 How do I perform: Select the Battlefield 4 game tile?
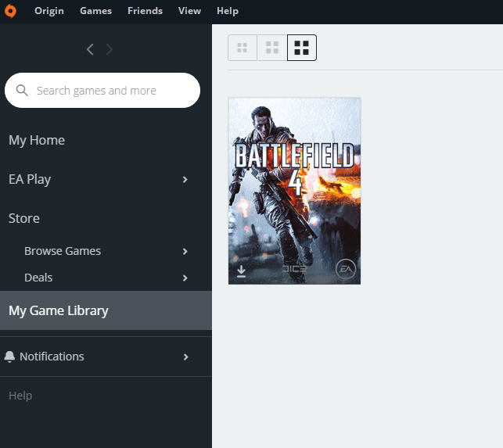point(294,191)
